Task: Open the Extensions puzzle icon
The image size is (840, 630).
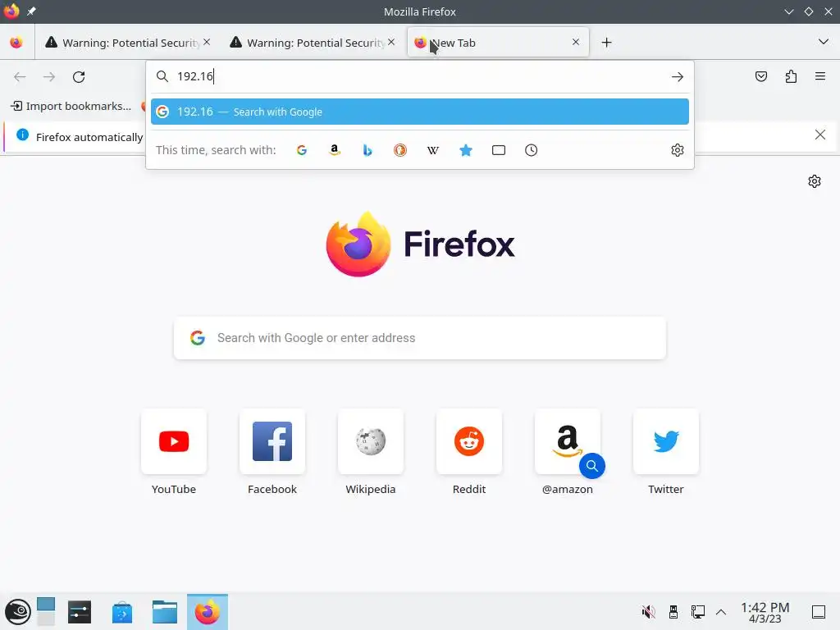Action: (791, 76)
